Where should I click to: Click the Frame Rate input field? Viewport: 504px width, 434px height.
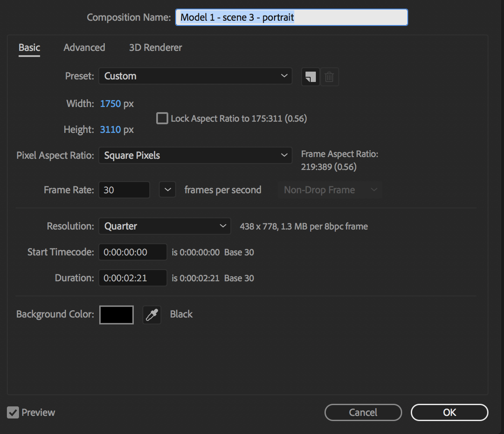click(124, 190)
